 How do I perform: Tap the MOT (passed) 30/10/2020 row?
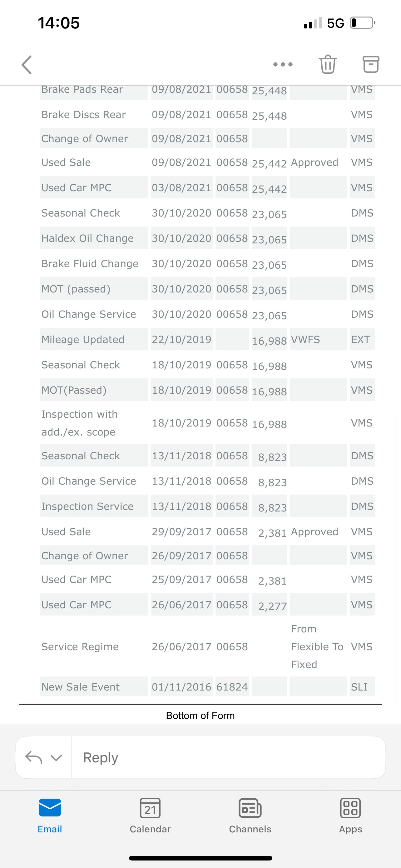click(207, 289)
